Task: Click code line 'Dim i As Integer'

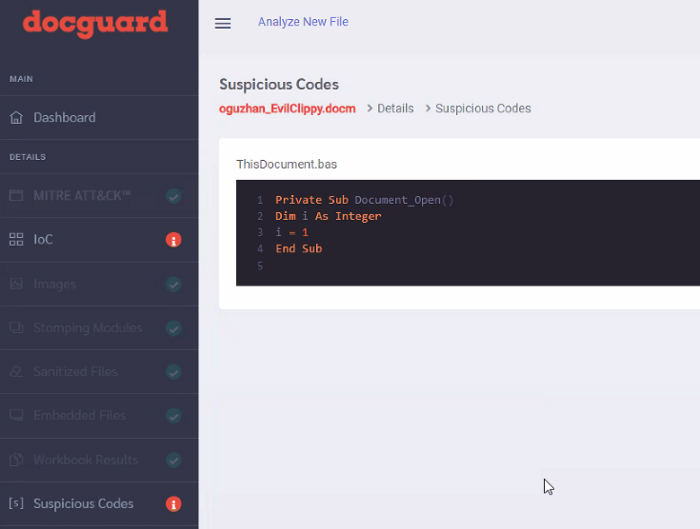Action: [x=328, y=216]
